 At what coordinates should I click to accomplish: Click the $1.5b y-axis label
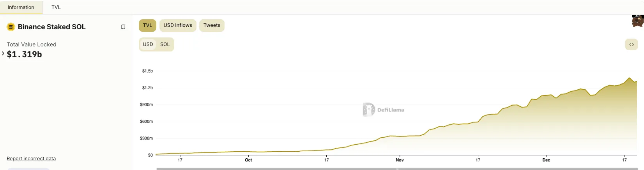pyautogui.click(x=147, y=71)
